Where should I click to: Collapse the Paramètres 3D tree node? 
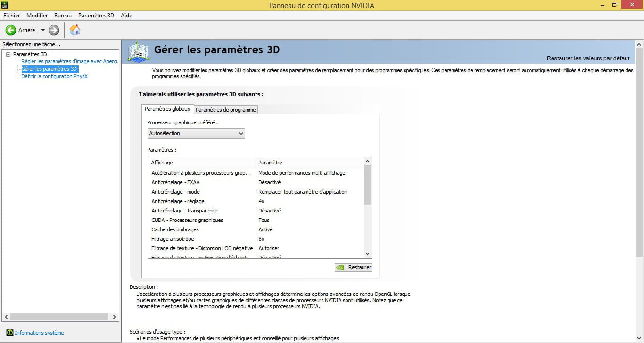(x=8, y=54)
